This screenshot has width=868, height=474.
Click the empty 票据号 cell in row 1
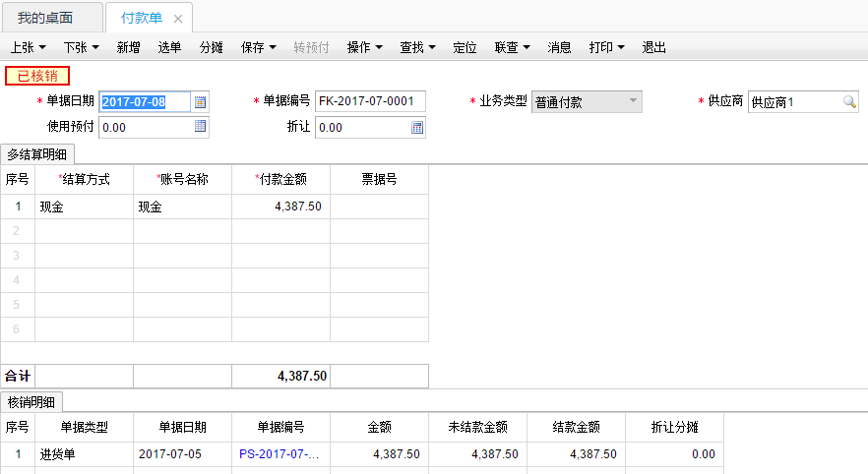pos(379,207)
